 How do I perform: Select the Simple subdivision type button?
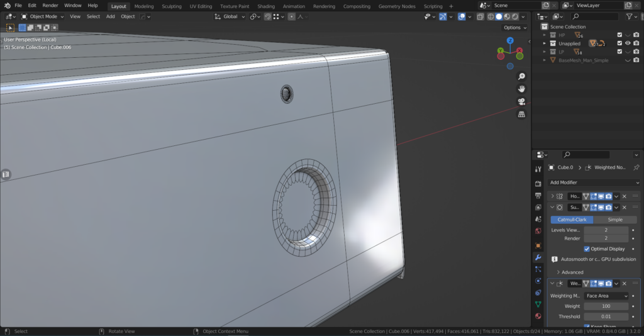coord(615,220)
